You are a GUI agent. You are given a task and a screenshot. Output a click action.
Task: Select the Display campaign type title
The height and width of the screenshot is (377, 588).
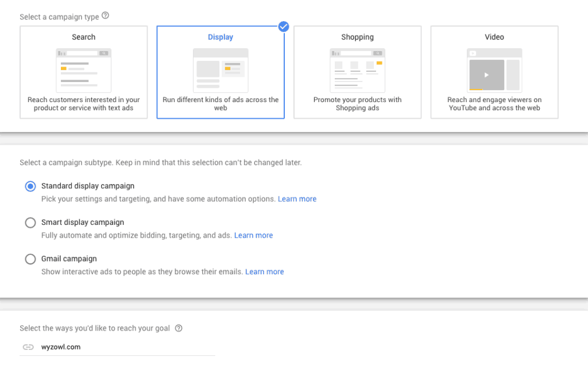tap(220, 37)
